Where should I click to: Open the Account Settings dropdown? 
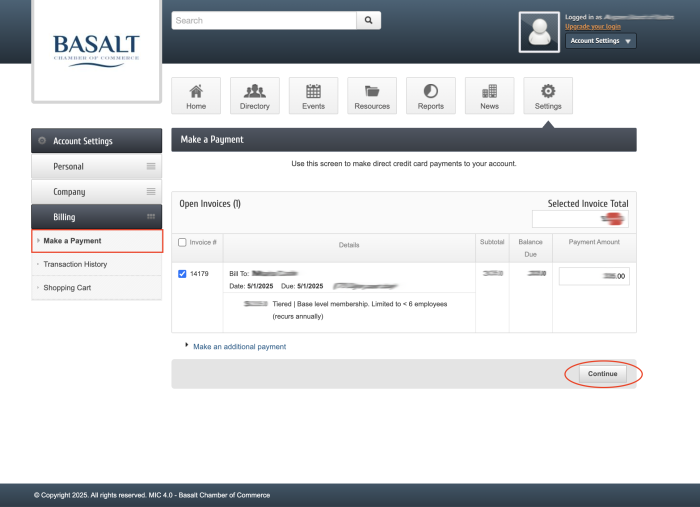click(x=600, y=41)
